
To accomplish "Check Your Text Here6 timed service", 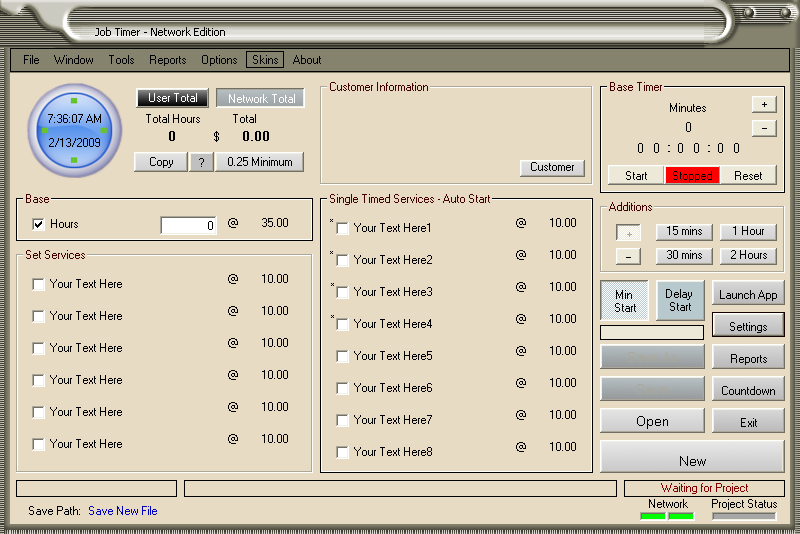I will pos(342,389).
